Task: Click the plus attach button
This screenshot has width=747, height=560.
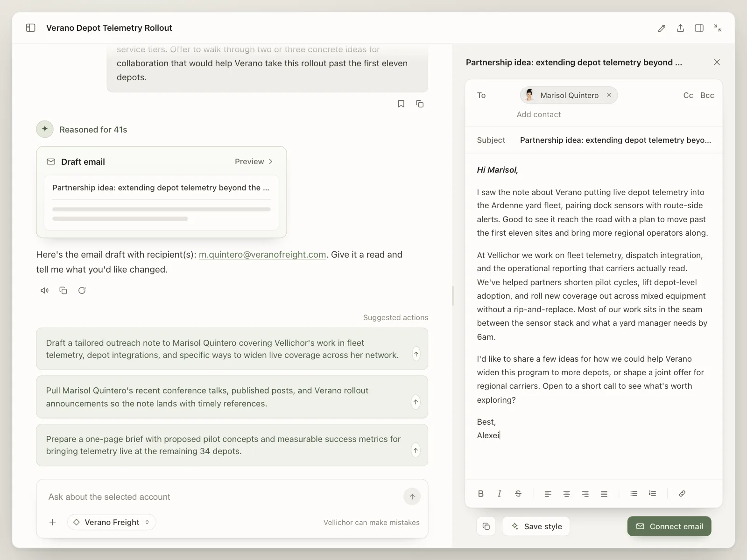Action: [x=53, y=522]
